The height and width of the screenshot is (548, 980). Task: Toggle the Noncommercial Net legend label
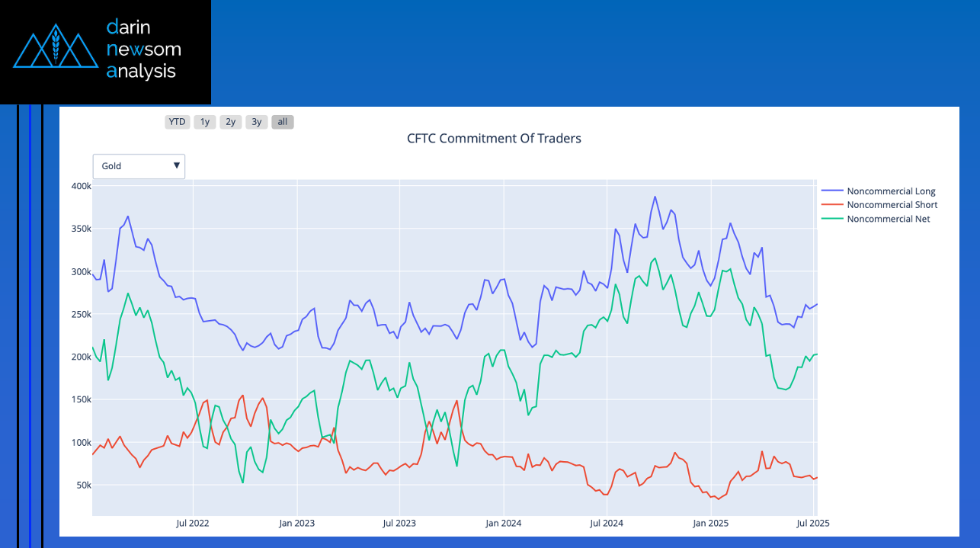(x=888, y=219)
